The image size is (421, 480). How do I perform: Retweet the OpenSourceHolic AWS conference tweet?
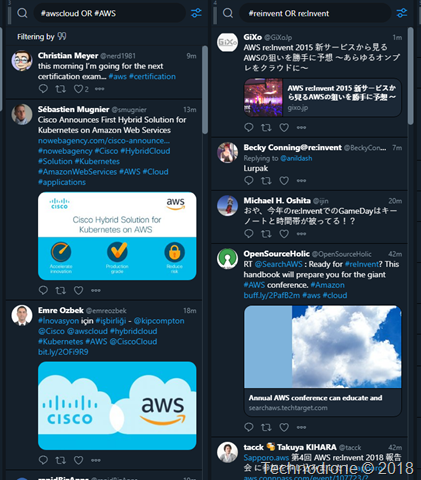266,427
